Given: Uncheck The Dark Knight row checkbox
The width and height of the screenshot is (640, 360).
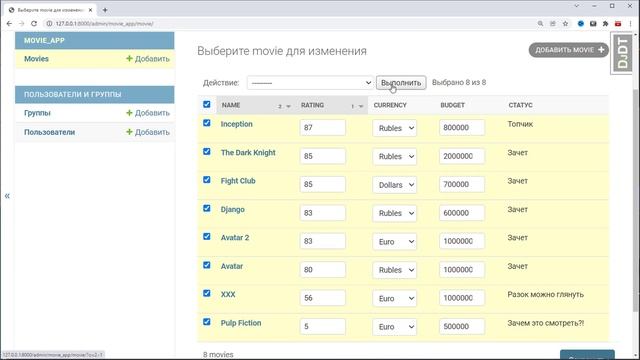Looking at the screenshot, I should (x=207, y=151).
